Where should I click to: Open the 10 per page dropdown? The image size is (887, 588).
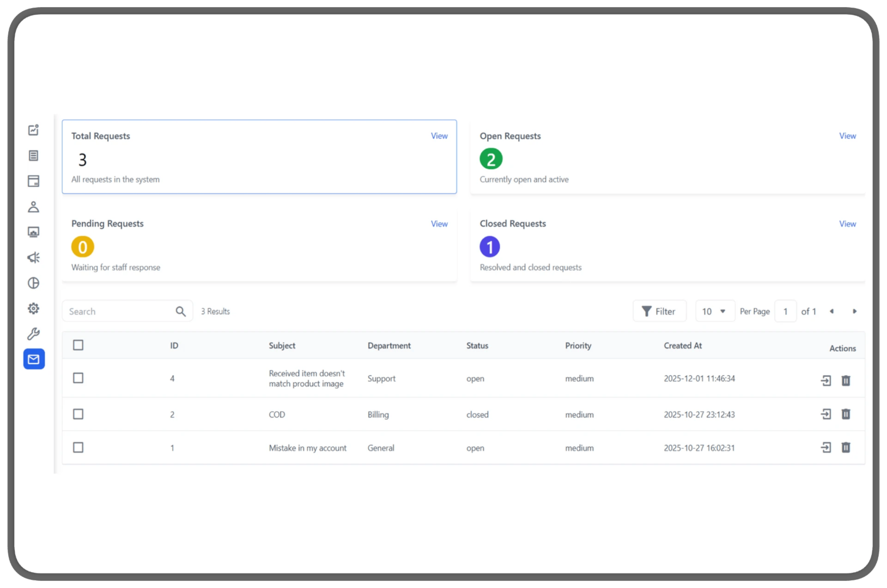[x=714, y=311]
